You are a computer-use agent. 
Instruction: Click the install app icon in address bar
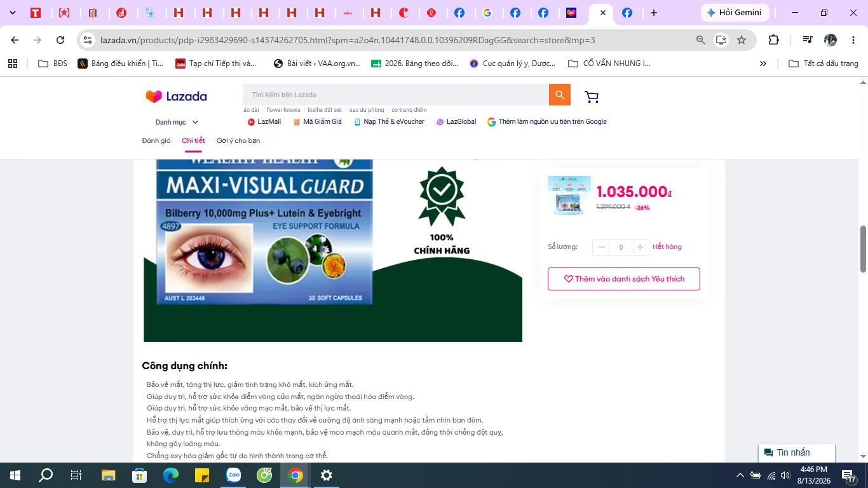[x=721, y=40]
